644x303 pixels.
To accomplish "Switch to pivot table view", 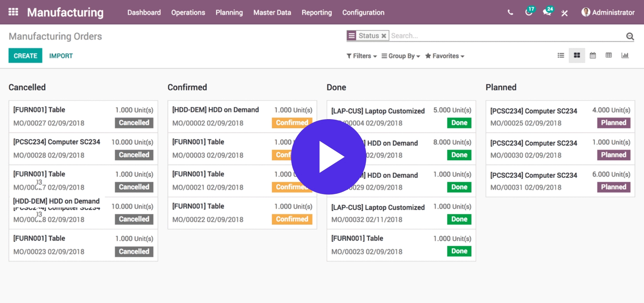I will (609, 56).
